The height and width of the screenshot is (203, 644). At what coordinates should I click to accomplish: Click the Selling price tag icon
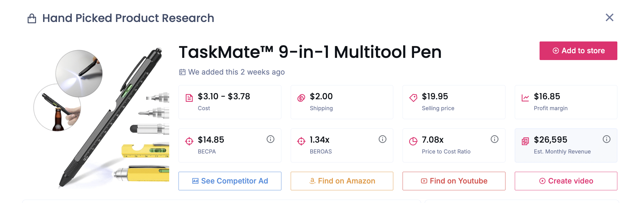tap(413, 98)
